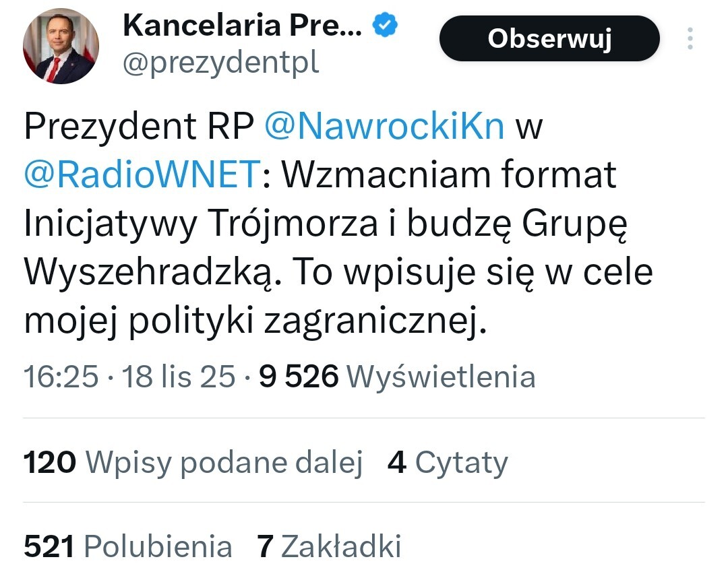Click the 16:25 post timestamp

point(61,377)
